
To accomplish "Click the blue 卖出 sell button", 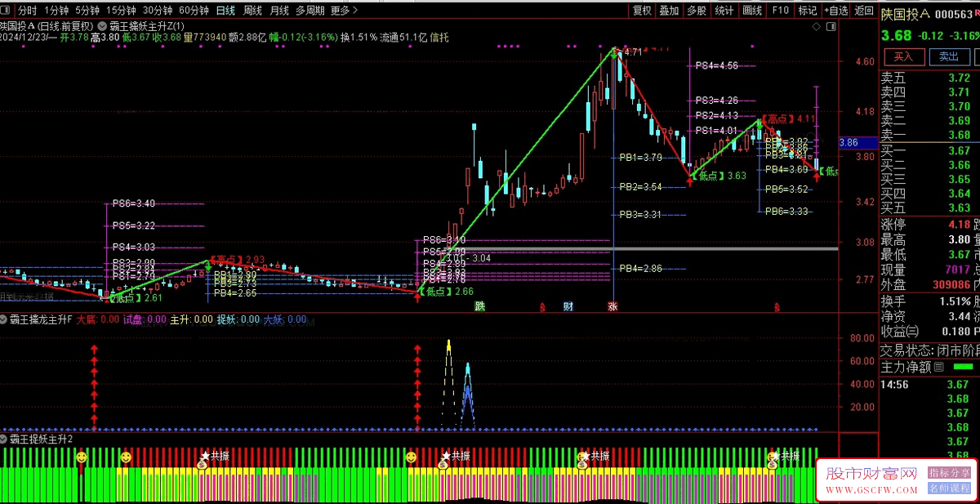I will coord(949,56).
